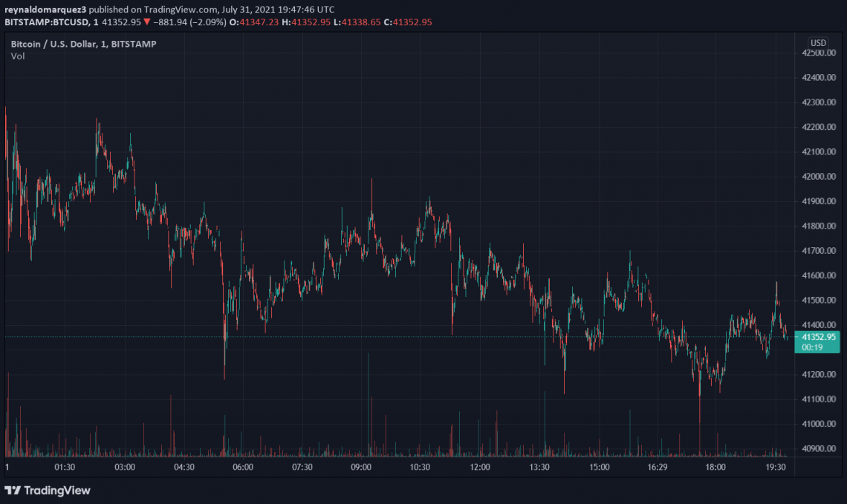Image resolution: width=847 pixels, height=504 pixels.
Task: Click the closing price C:41352.95 value
Action: (x=408, y=22)
